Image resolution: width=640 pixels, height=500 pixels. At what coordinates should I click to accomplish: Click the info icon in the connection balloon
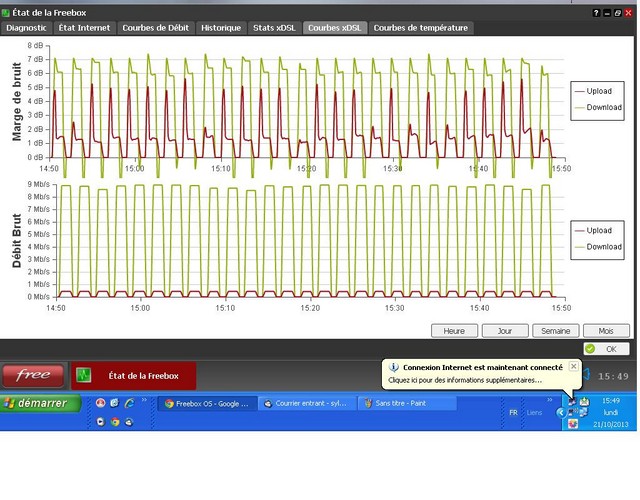(x=394, y=368)
